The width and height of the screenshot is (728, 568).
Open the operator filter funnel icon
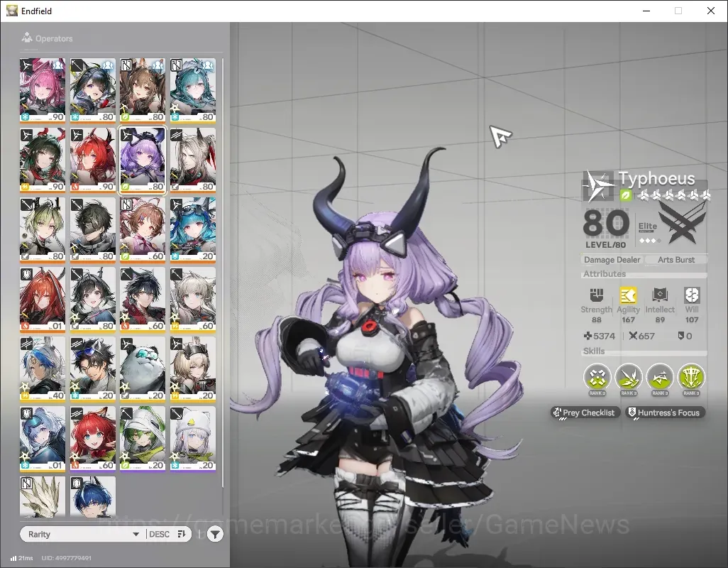[x=215, y=534]
